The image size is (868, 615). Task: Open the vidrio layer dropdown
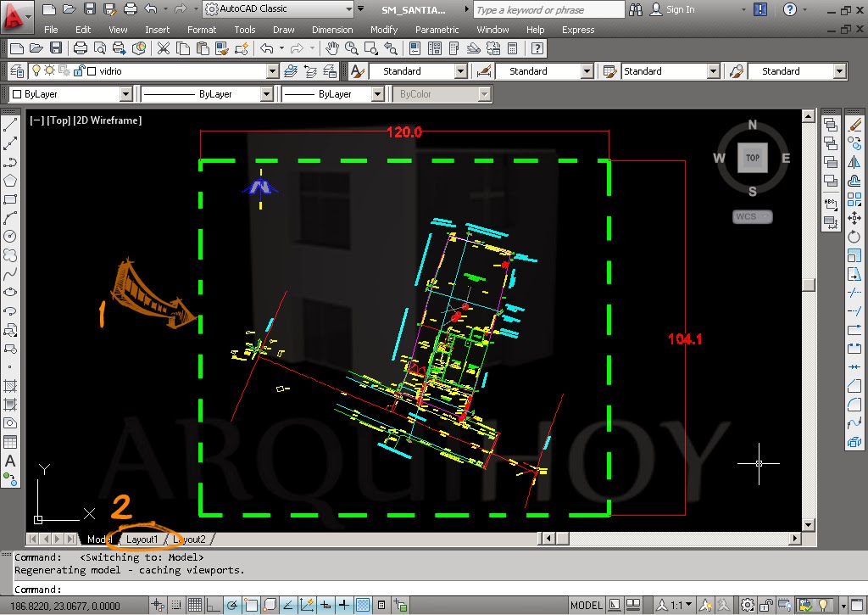272,70
